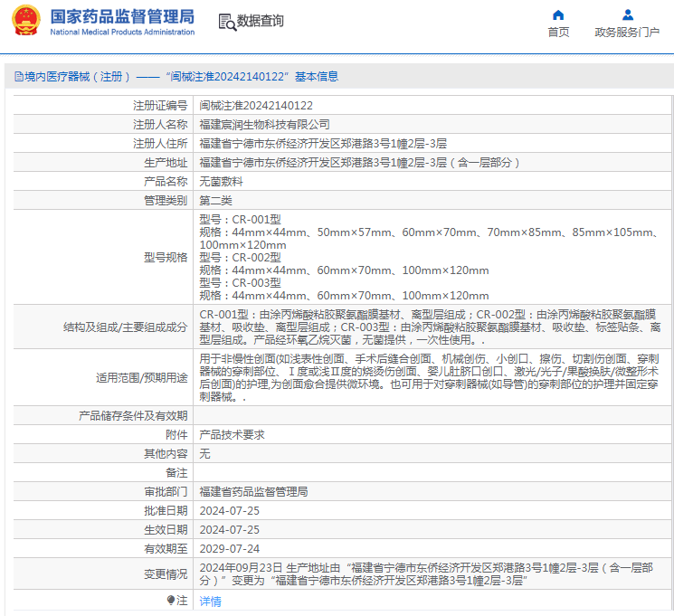
Task: Click 产品名称 label cell
Action: pyautogui.click(x=166, y=182)
